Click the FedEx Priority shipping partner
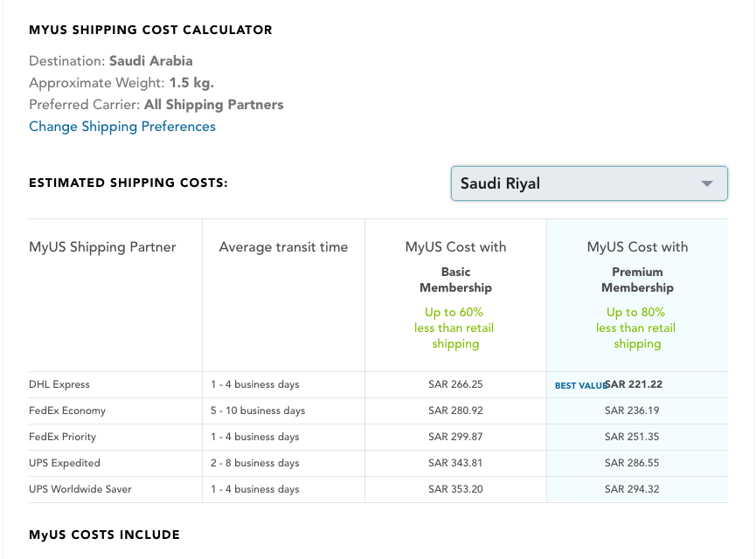756x559 pixels. pos(63,437)
